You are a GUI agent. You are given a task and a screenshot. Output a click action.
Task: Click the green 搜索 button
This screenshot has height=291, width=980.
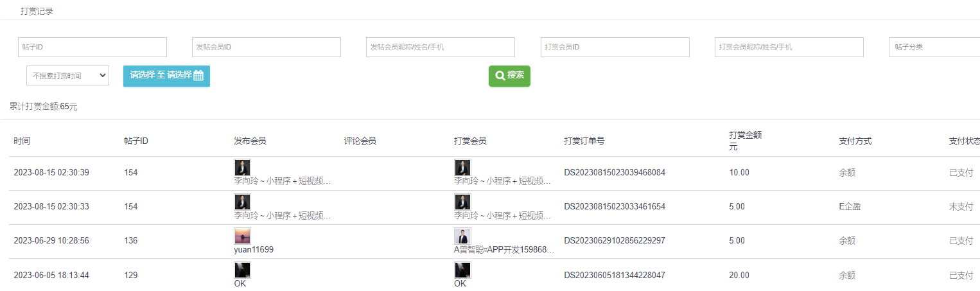click(509, 76)
